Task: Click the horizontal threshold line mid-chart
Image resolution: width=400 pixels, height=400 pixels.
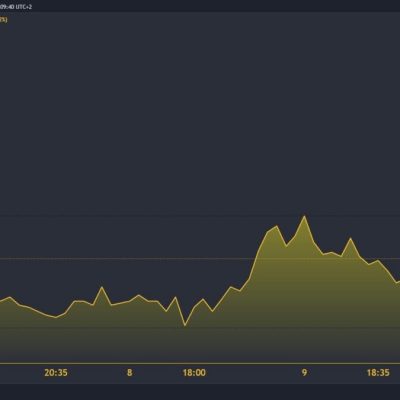Action: pos(200,258)
